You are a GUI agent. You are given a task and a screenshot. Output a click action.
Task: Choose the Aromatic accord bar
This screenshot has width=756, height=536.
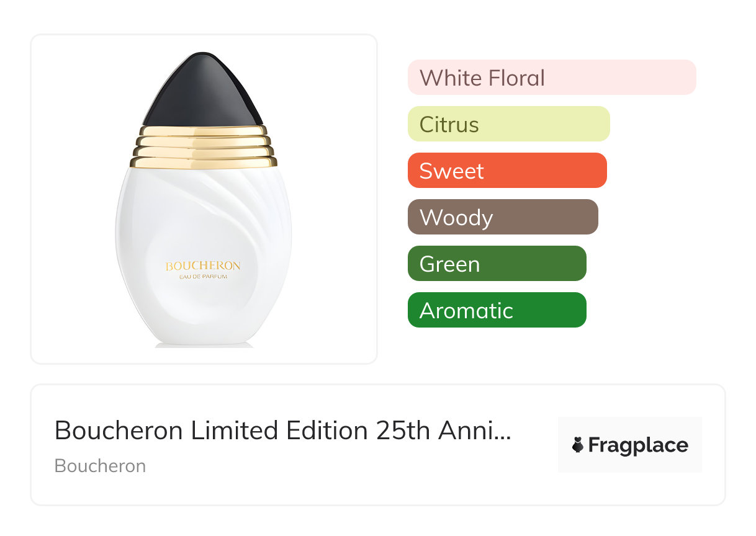point(497,310)
